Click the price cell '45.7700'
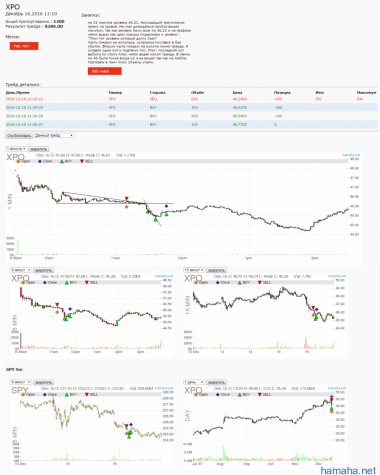 tap(240, 125)
